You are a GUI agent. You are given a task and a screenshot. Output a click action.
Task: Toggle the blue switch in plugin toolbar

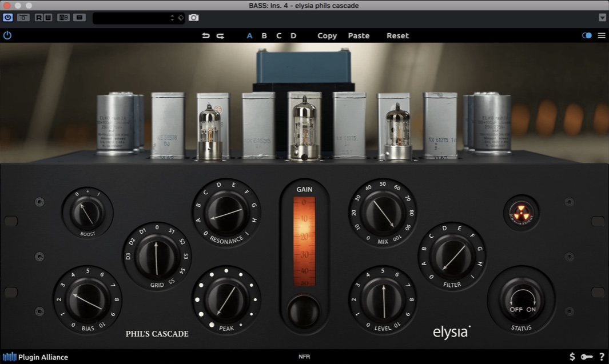[x=587, y=35]
